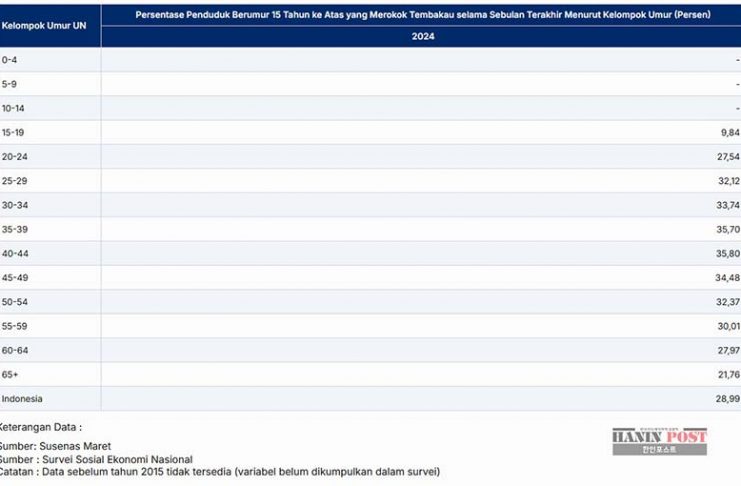Click the 28,99 national total value
The width and height of the screenshot is (741, 486).
tap(728, 398)
